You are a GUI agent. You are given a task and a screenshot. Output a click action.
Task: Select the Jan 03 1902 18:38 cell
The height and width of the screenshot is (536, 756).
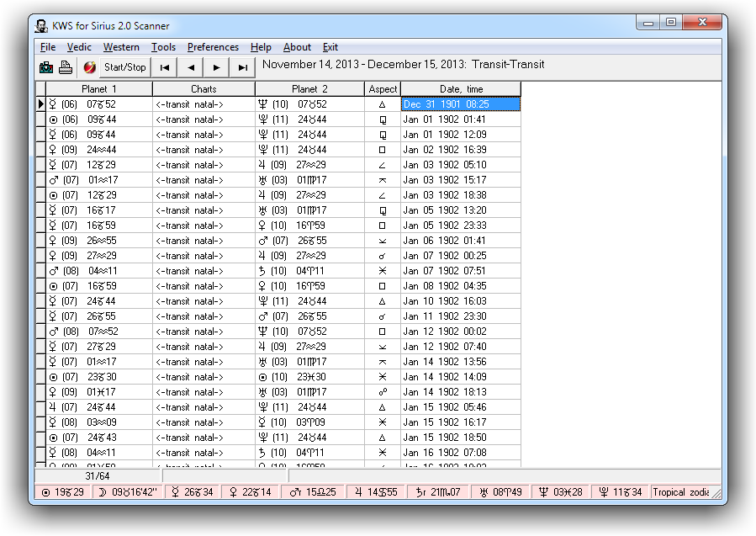pyautogui.click(x=461, y=195)
